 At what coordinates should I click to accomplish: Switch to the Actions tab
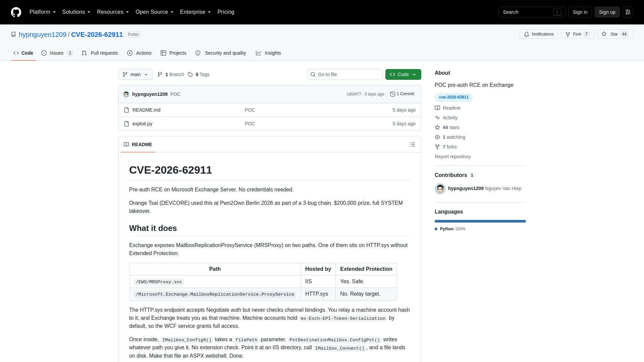pos(139,53)
